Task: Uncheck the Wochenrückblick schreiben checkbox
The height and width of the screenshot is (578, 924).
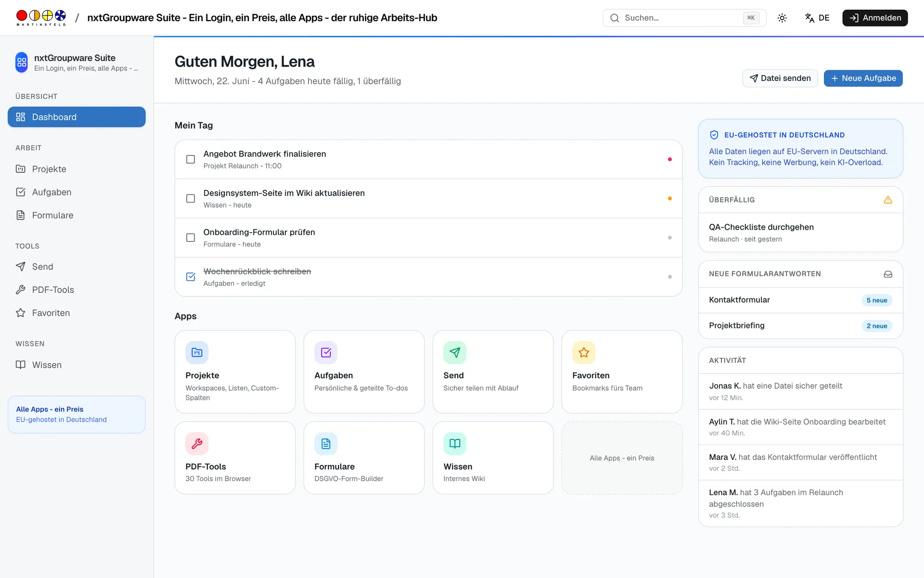Action: coord(191,277)
